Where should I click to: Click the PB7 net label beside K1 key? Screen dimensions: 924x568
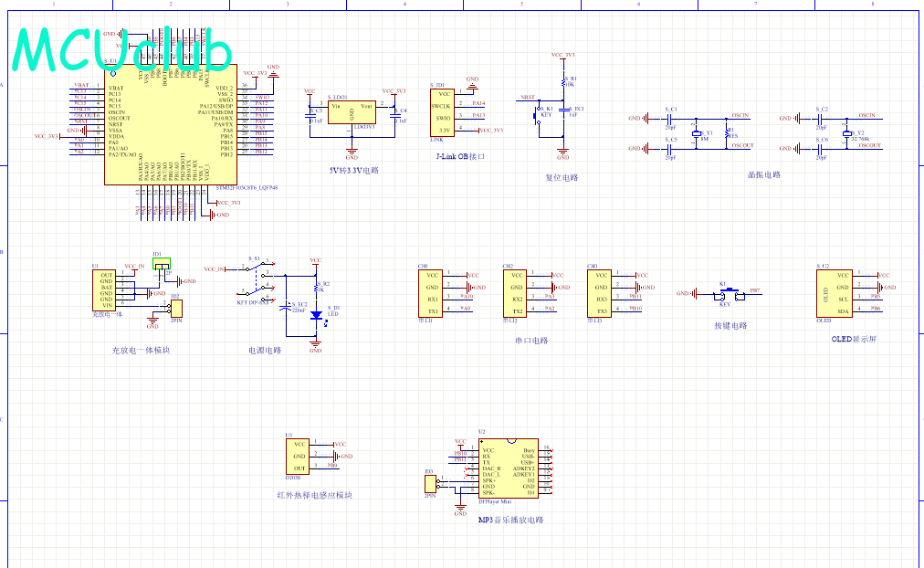coord(754,291)
